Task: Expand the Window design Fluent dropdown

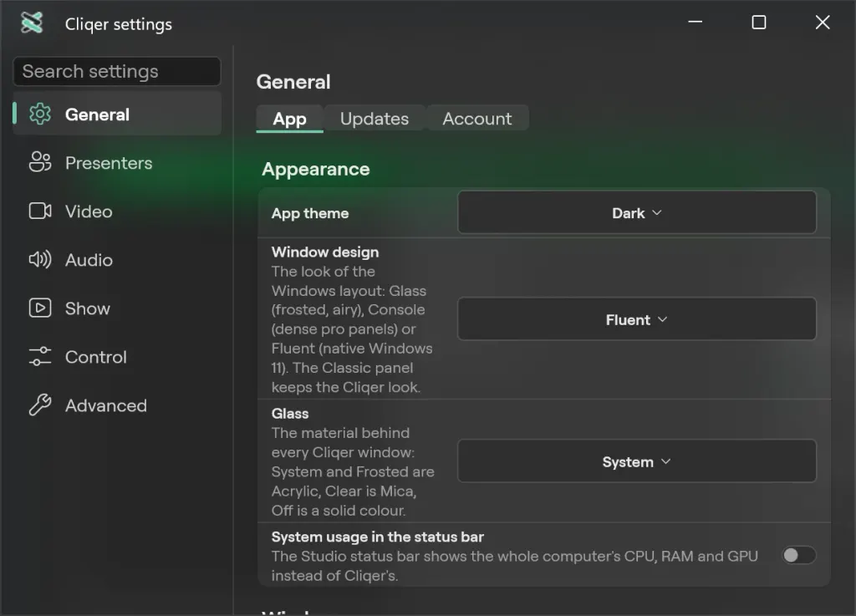Action: (636, 319)
